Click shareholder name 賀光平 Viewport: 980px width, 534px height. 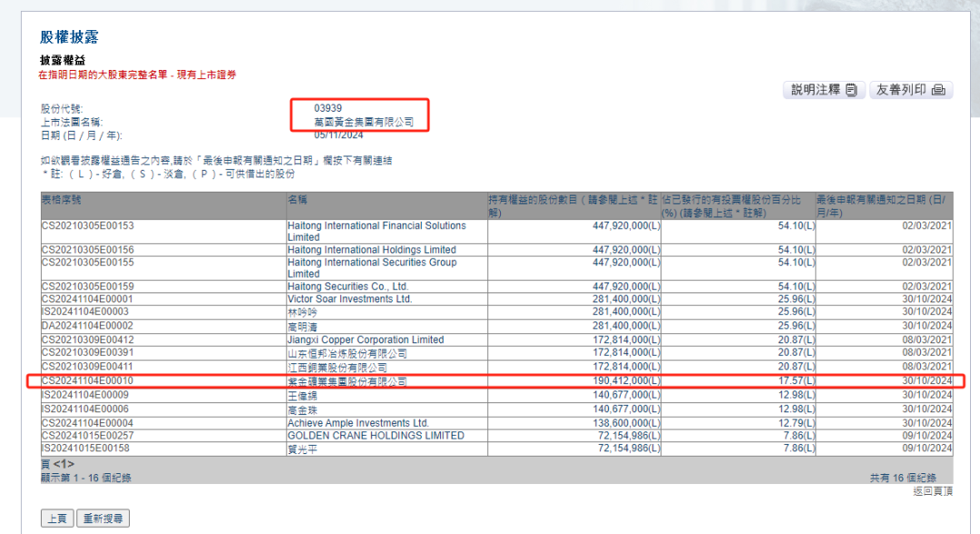302,449
